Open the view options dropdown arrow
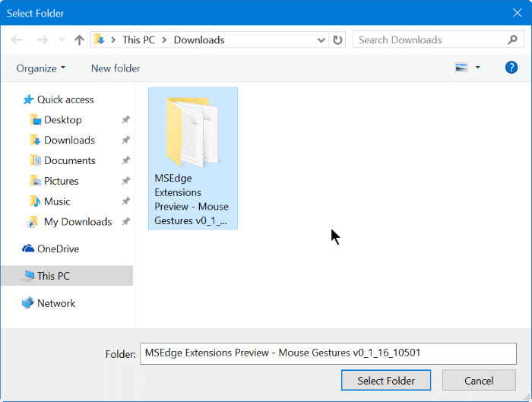 [478, 68]
